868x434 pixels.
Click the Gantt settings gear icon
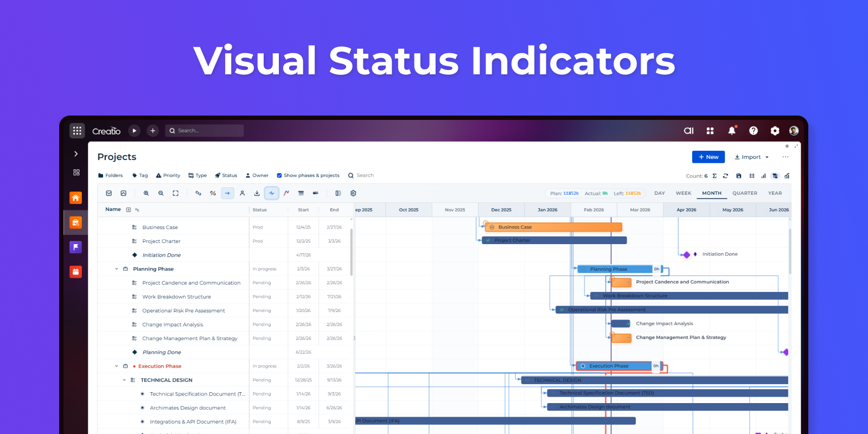pyautogui.click(x=353, y=193)
